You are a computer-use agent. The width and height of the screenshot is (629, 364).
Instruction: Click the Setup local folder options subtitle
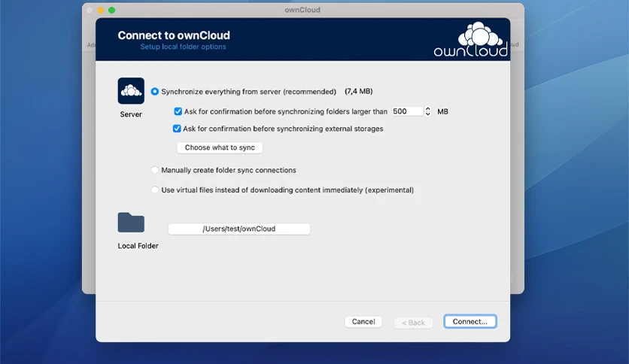click(183, 47)
